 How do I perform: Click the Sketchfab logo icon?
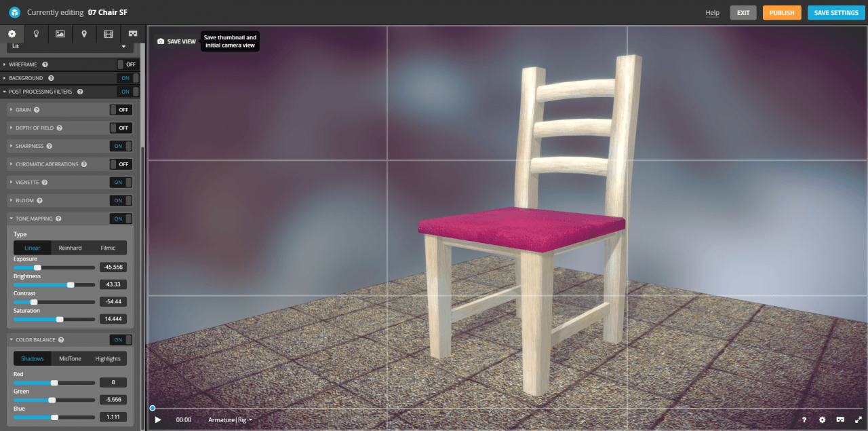click(x=14, y=12)
